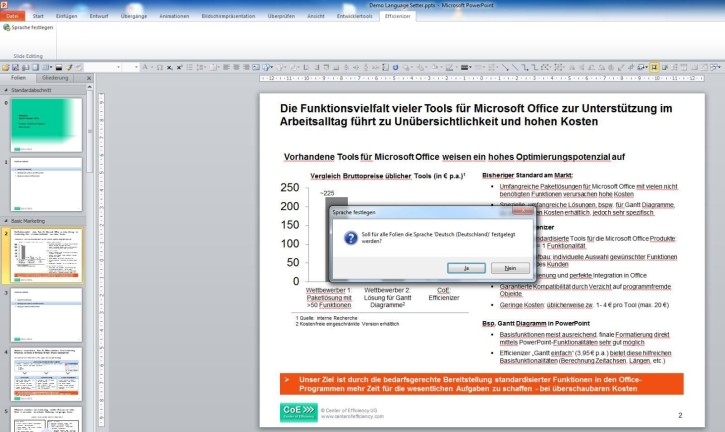
Task: Open the Bildschirmpräsentation ribbon tab
Action: point(228,16)
